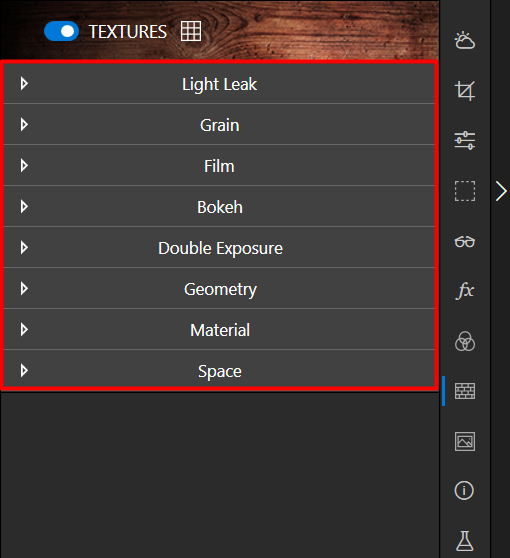Show image Info panel icon
The width and height of the screenshot is (510, 558).
[464, 491]
